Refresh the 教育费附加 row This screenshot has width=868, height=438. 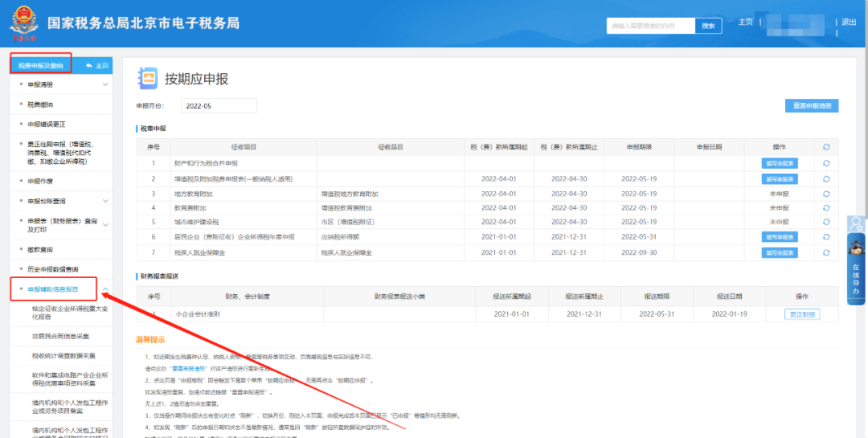coord(826,207)
